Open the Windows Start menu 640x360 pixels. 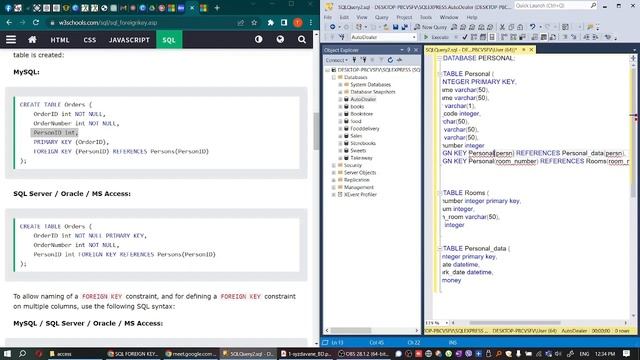(7, 353)
